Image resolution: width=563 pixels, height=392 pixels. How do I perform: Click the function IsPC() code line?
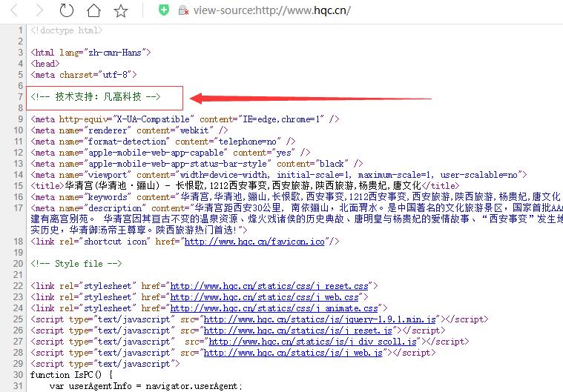tap(70, 375)
